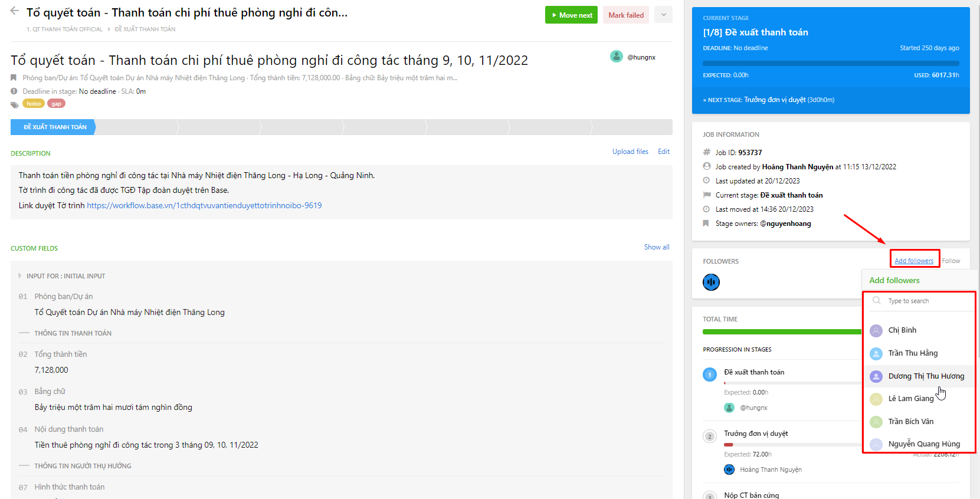The image size is (980, 499).
Task: Click the Phòng ban/Dự án field label
Action: [64, 297]
